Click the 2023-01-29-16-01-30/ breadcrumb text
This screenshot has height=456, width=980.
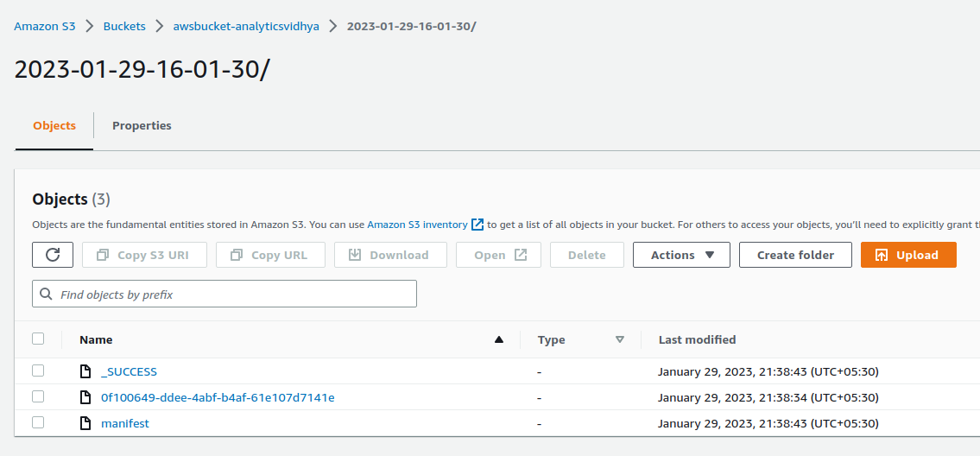point(412,26)
